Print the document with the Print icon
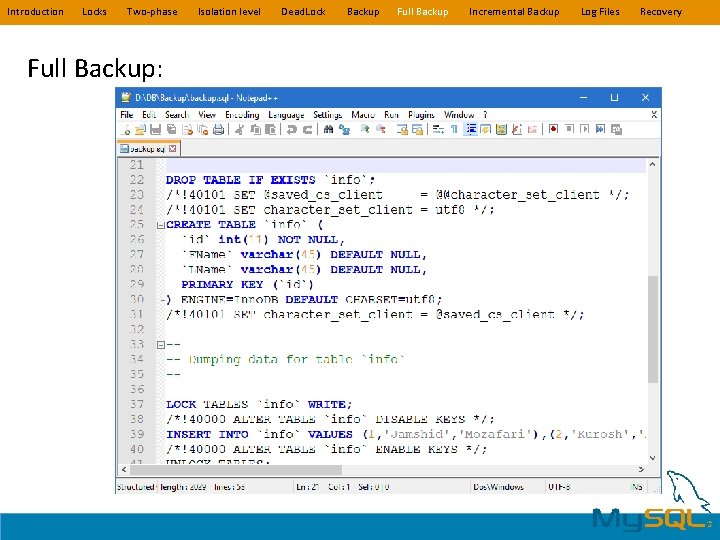Screen dimensions: 720x540 tap(219, 129)
